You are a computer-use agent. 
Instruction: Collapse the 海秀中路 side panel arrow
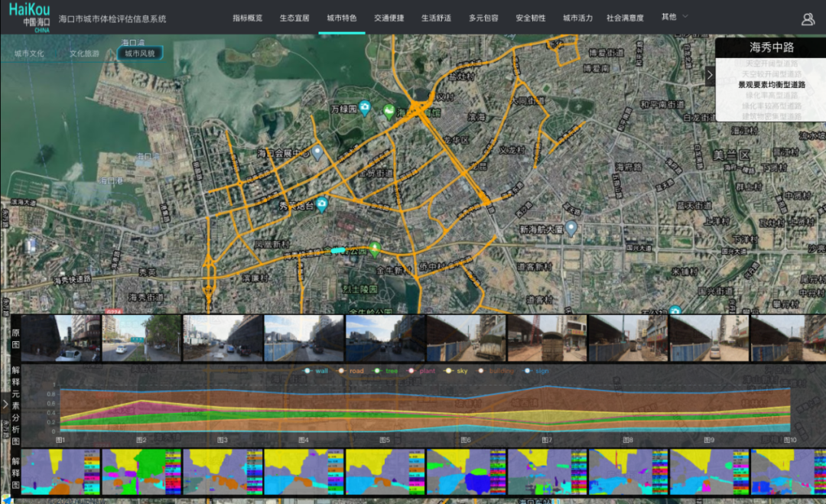coord(710,75)
